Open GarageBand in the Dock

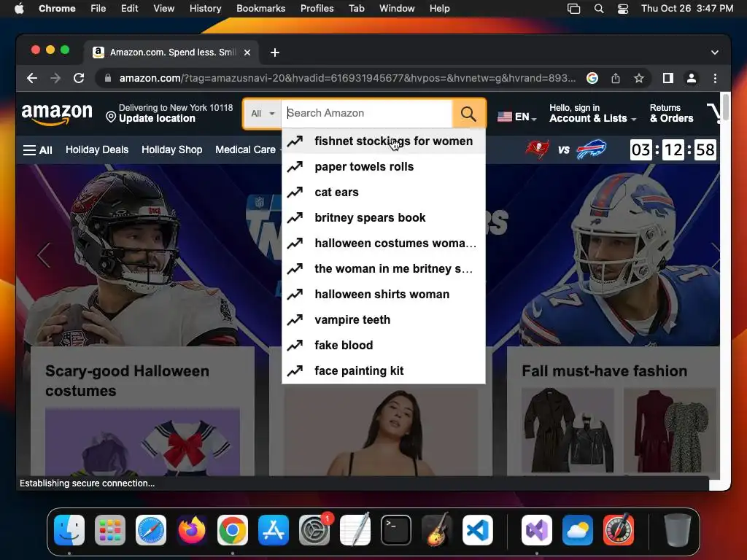(x=436, y=530)
